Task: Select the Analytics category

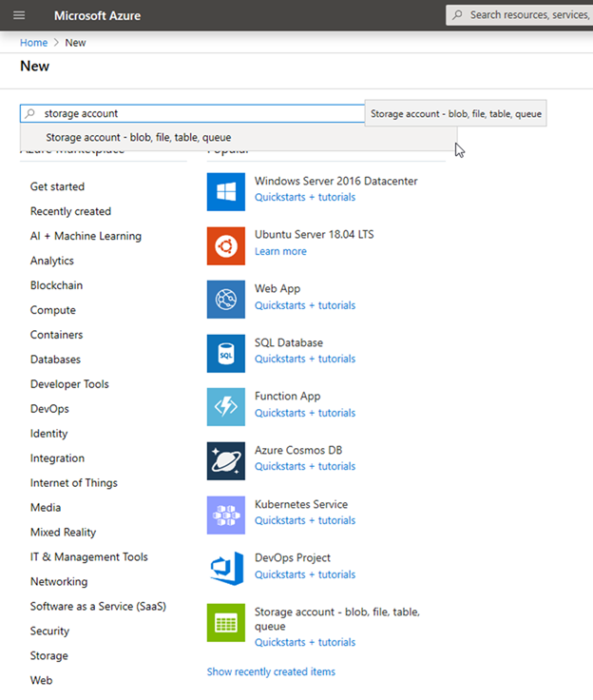Action: (x=51, y=261)
